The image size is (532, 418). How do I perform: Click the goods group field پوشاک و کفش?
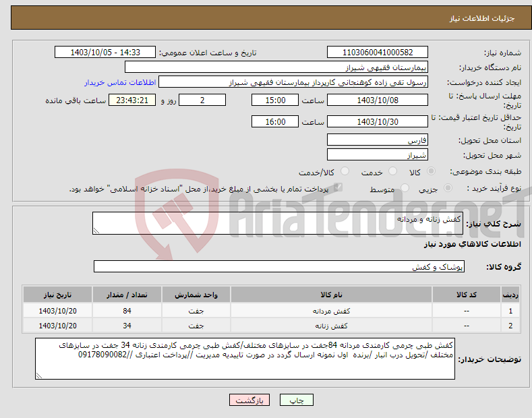(x=279, y=266)
